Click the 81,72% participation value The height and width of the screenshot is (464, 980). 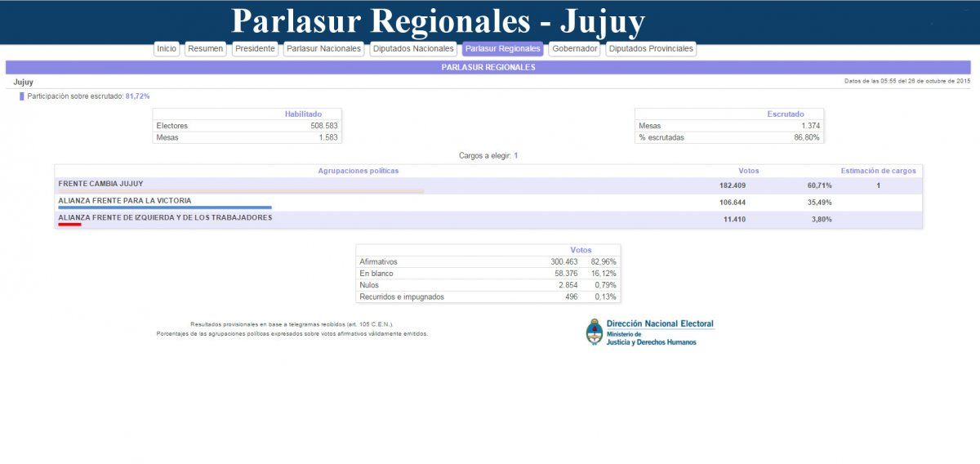click(x=137, y=96)
